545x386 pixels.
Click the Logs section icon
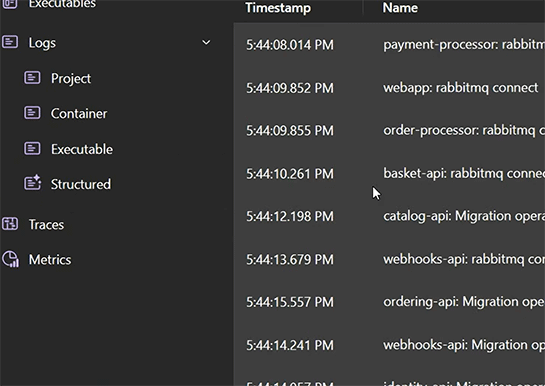[x=10, y=42]
